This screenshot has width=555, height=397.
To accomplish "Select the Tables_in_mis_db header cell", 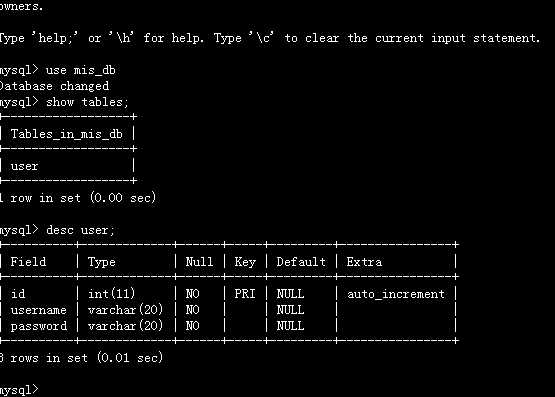I will (x=67, y=134).
